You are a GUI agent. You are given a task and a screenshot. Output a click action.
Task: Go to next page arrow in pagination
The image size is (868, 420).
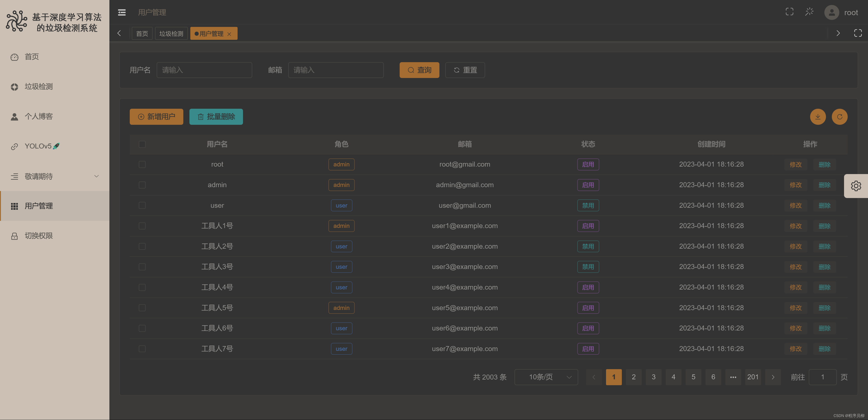tap(773, 377)
